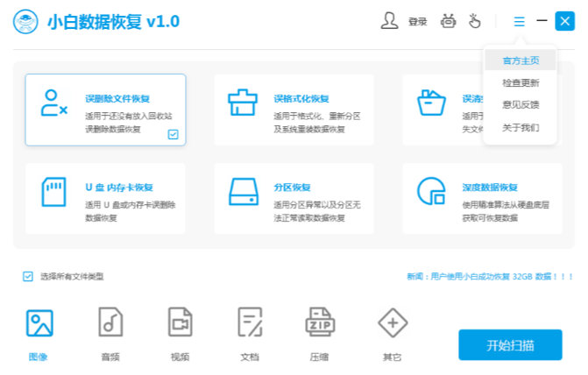
Task: Choose the U盘 内存卡恢复 recovery card
Action: 105,198
